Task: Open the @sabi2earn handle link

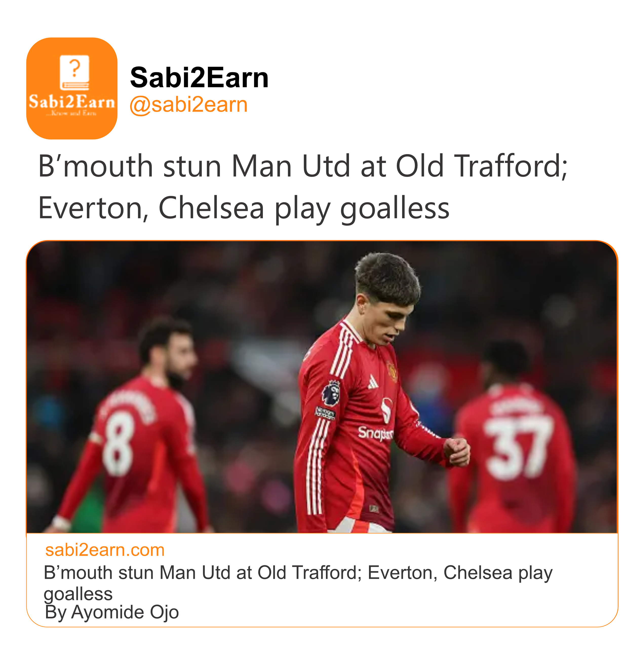Action: (x=188, y=105)
